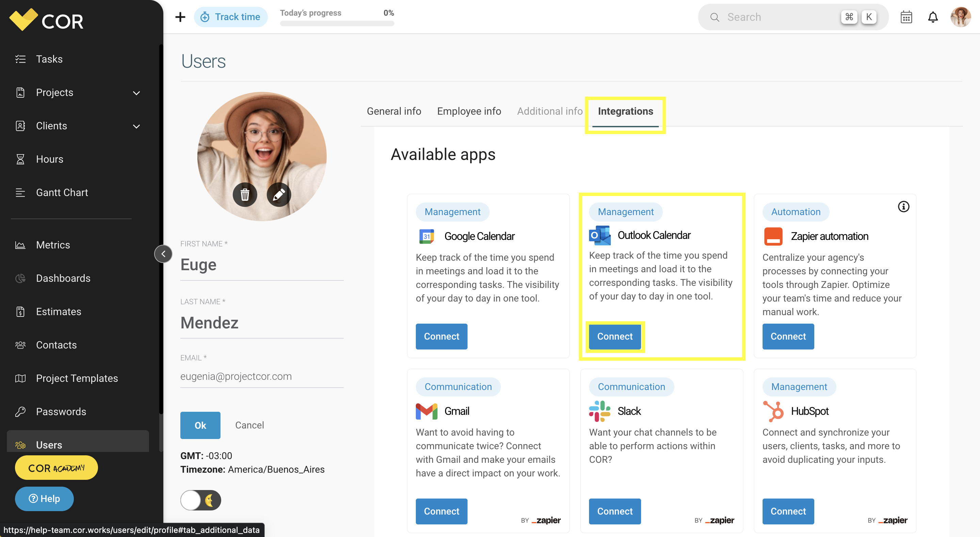Collapse the sidebar with the arrow button
Screen dimensions: 980x537
tap(163, 254)
